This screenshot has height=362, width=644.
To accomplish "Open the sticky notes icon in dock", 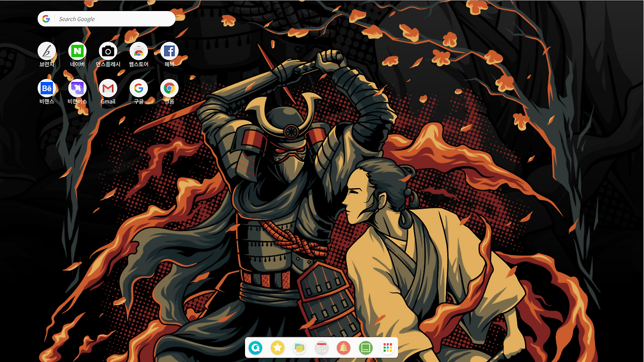I will coord(299,347).
